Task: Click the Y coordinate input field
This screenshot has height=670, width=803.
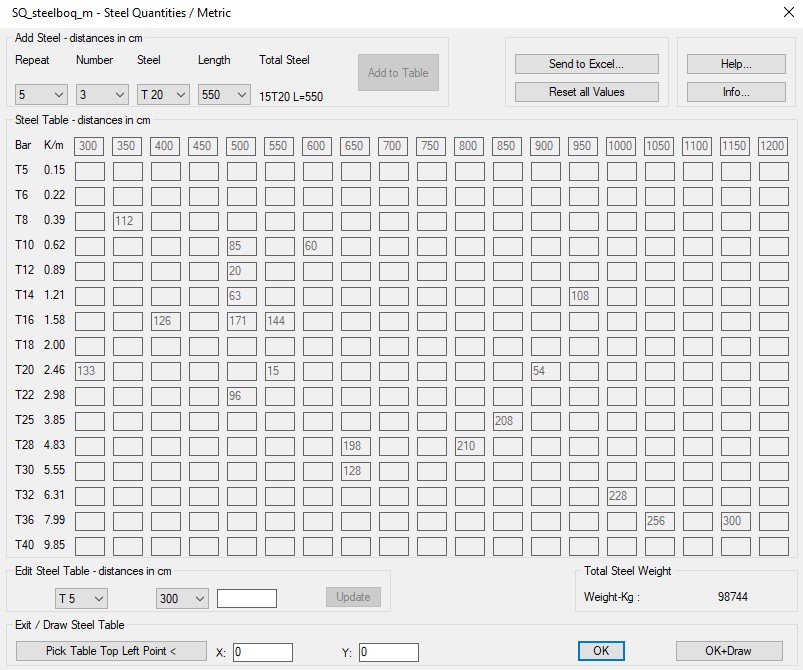Action: click(x=389, y=652)
